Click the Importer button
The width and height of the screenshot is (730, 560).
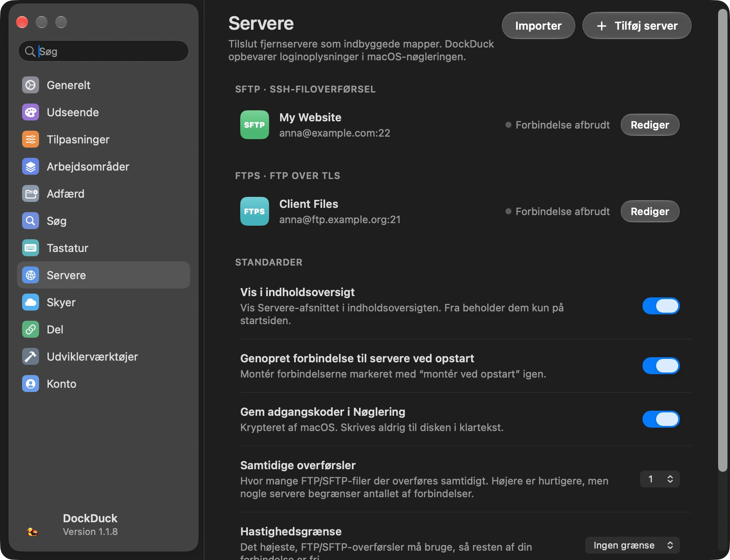click(538, 26)
